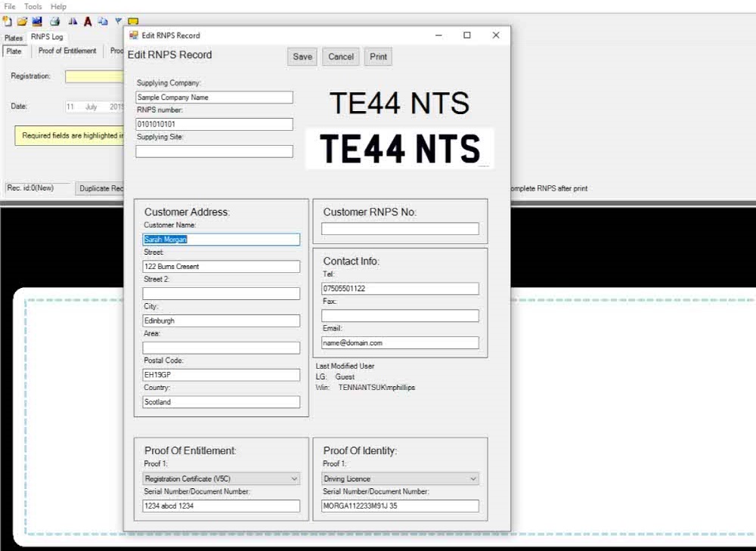Click the Date field in main window
This screenshot has width=756, height=551.
94,107
